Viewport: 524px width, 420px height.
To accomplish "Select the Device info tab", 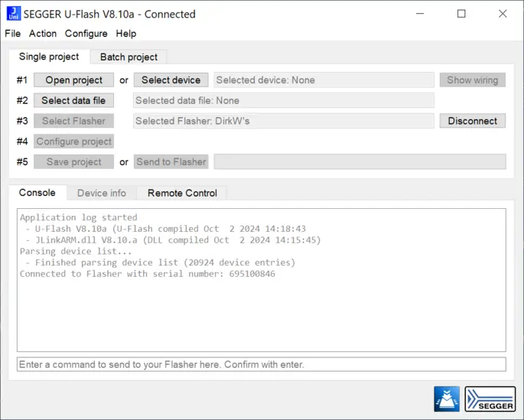I will click(x=102, y=193).
